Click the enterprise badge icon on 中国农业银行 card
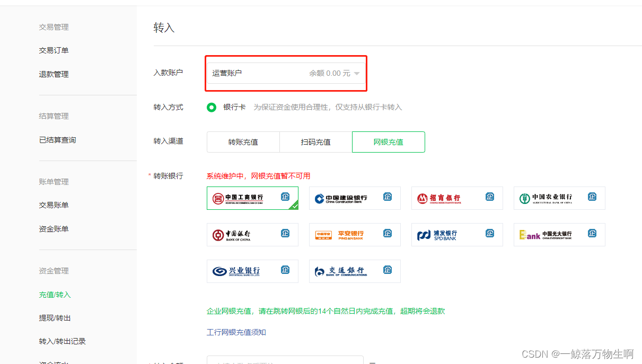This screenshot has height=364, width=642. (x=592, y=197)
